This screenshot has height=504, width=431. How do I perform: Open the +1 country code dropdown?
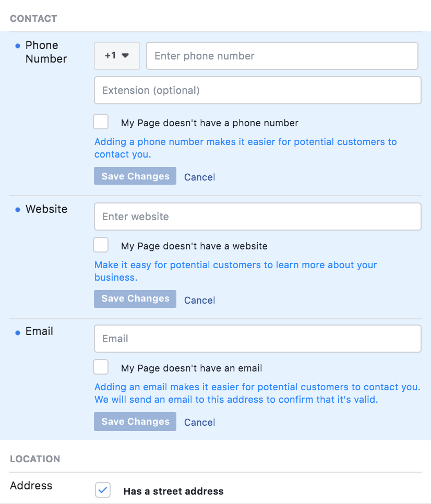[117, 56]
